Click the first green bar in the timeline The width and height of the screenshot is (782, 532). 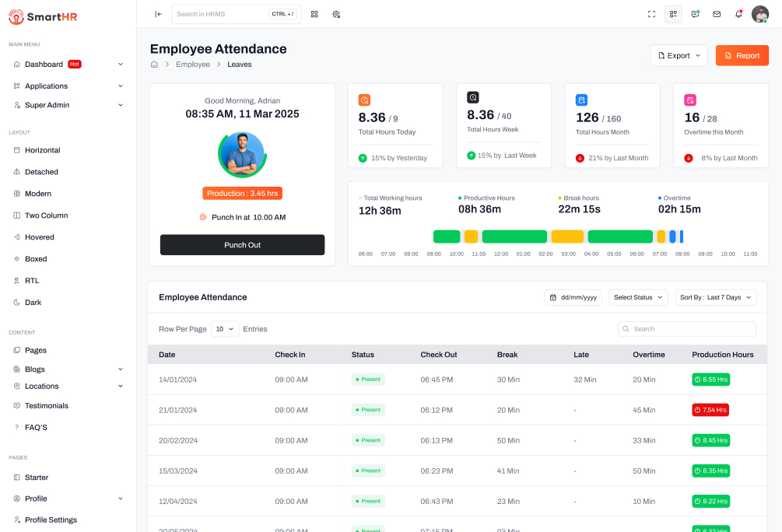coord(447,236)
